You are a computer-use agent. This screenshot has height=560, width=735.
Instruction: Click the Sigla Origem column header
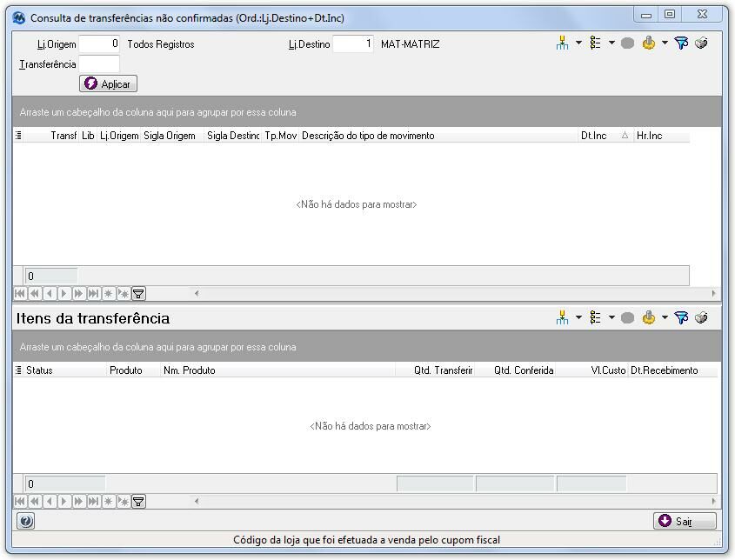tap(172, 136)
